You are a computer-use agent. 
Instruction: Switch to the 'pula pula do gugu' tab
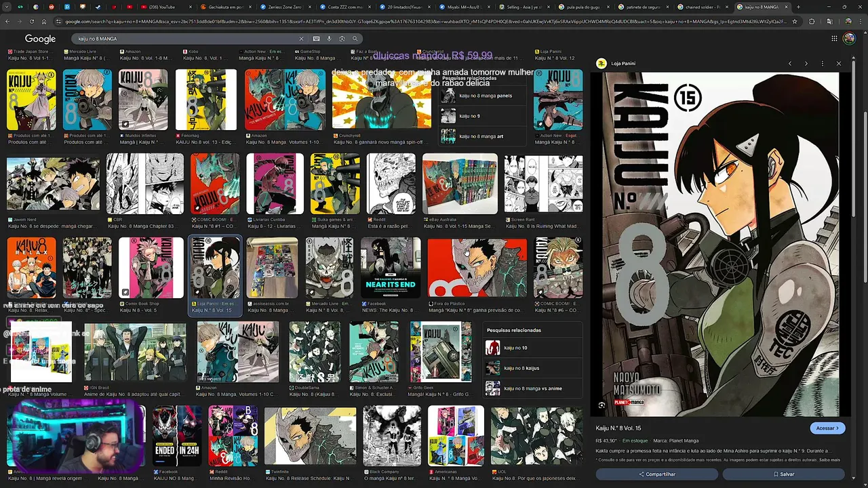pos(583,7)
